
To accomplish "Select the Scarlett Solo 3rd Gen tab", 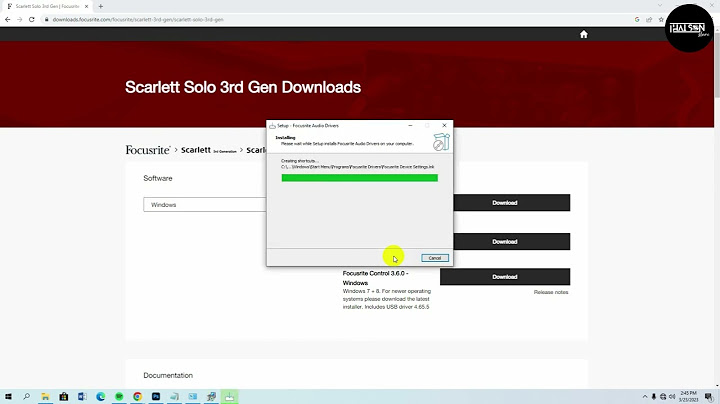I will point(46,6).
